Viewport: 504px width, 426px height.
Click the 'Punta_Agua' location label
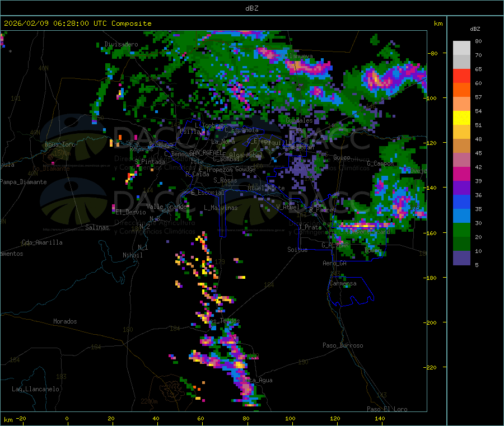coord(256,380)
